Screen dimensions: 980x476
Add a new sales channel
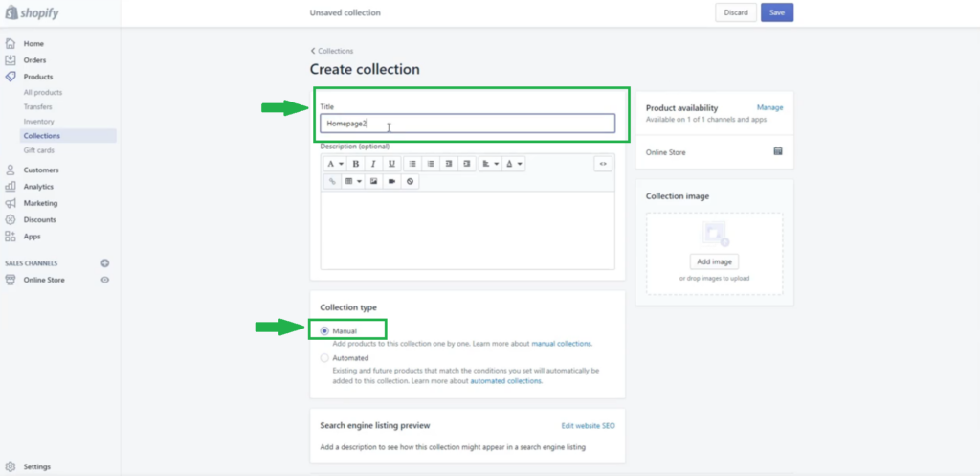(105, 263)
